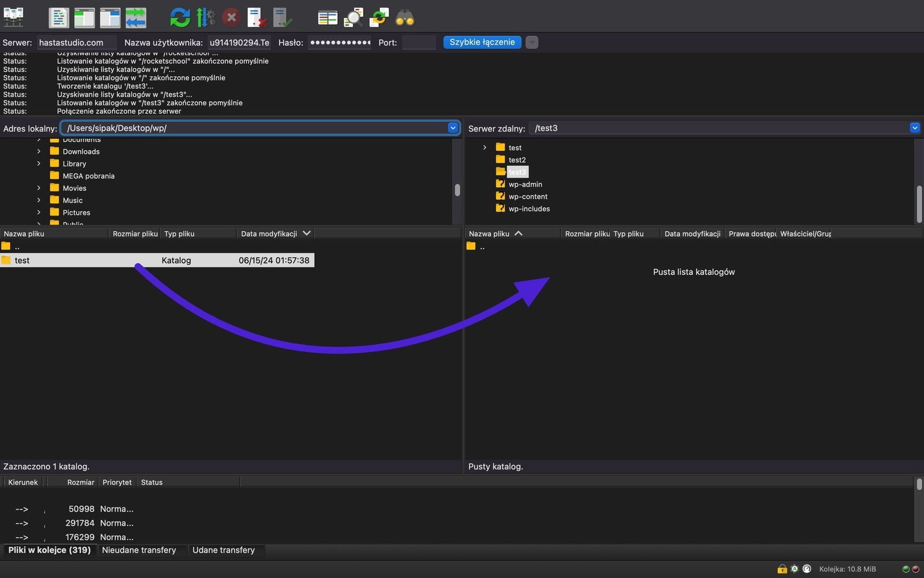Click the reconnect to server icon

[x=282, y=17]
